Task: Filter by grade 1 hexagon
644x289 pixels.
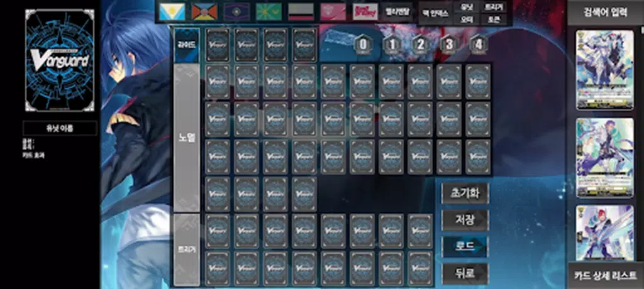Action: [392, 45]
